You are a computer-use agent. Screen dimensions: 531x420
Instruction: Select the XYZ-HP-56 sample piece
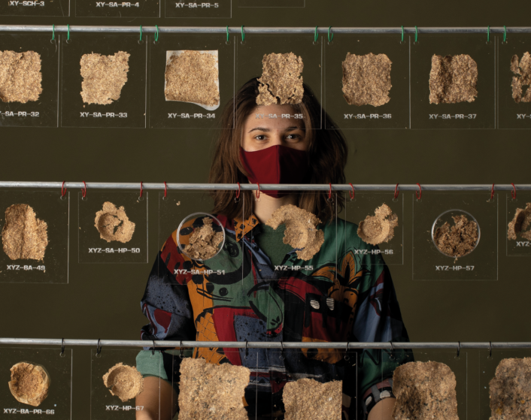pyautogui.click(x=377, y=225)
